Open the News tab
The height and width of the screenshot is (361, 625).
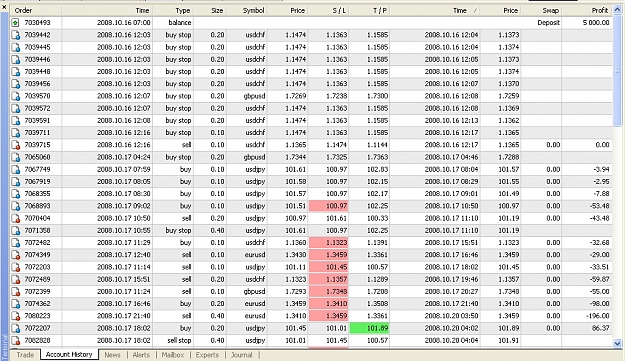point(112,355)
